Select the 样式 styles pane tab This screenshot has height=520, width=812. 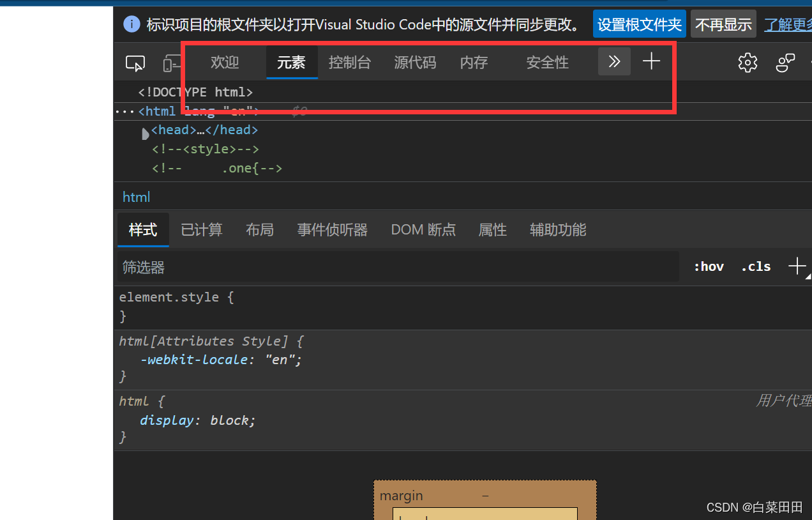click(x=143, y=229)
